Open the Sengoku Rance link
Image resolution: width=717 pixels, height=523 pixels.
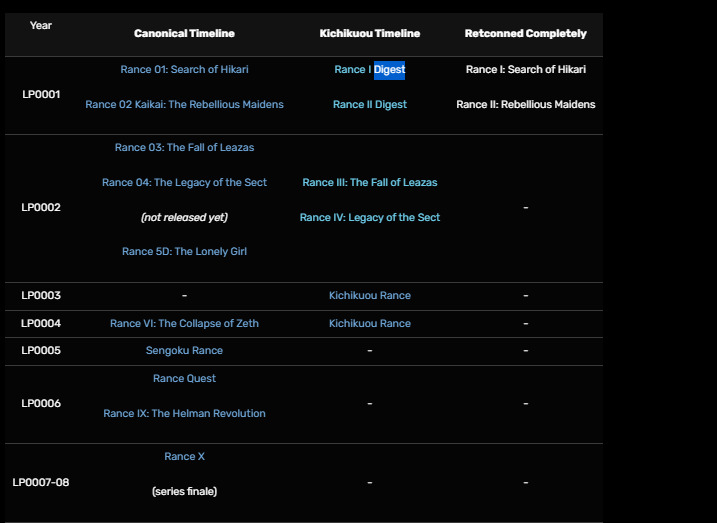tap(184, 351)
